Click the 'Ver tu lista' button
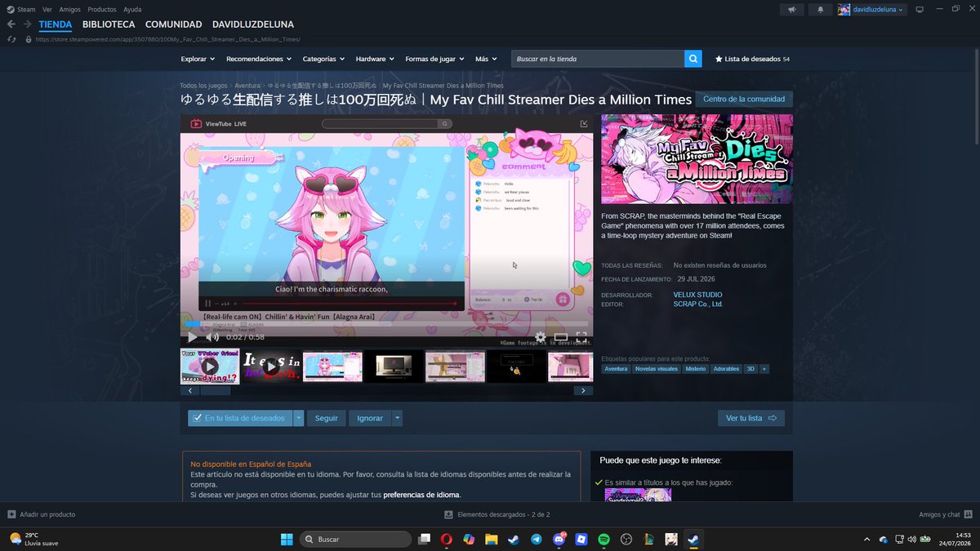The width and height of the screenshot is (980, 551). point(751,418)
